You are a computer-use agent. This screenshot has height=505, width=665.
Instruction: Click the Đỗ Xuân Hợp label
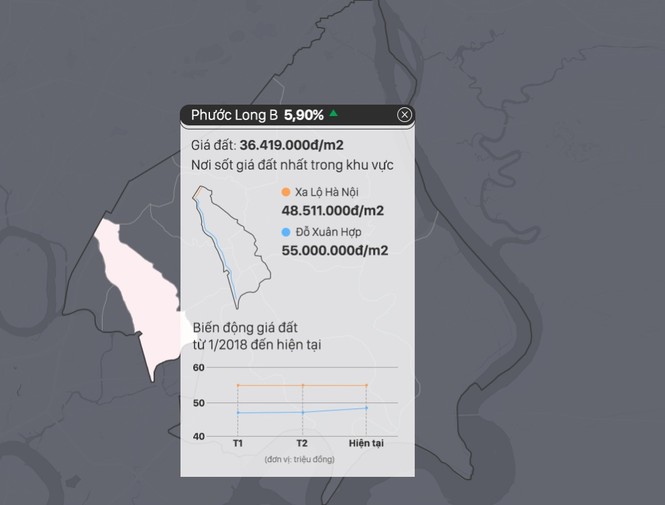tap(329, 232)
